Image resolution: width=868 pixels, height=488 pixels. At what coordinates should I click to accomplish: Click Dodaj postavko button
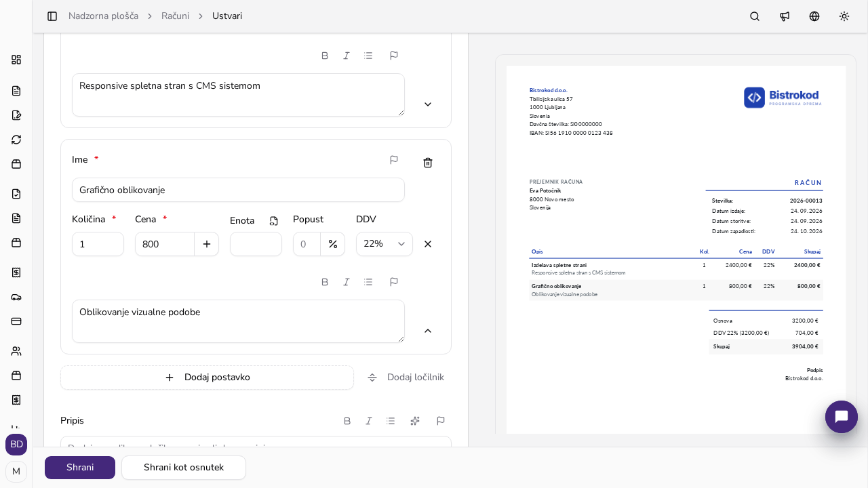tap(207, 378)
